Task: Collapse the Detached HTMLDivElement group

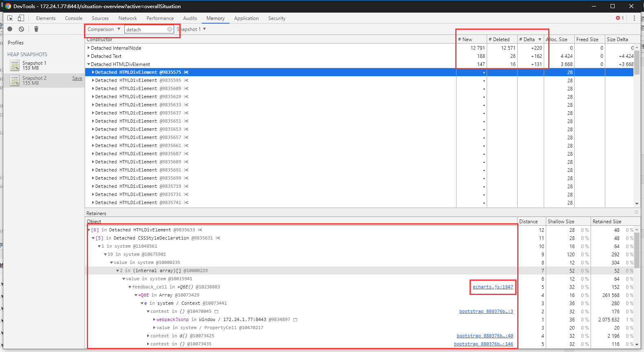Action: click(x=88, y=64)
